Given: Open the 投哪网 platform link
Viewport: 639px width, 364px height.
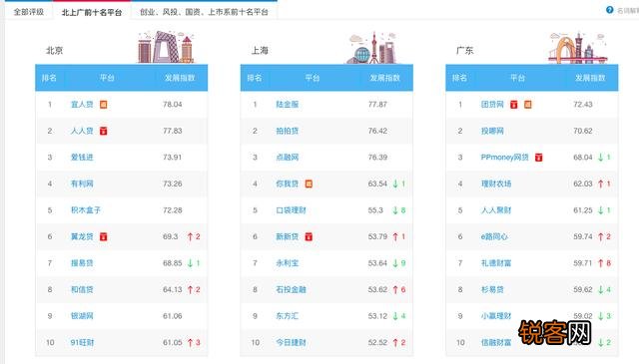Looking at the screenshot, I should (492, 131).
